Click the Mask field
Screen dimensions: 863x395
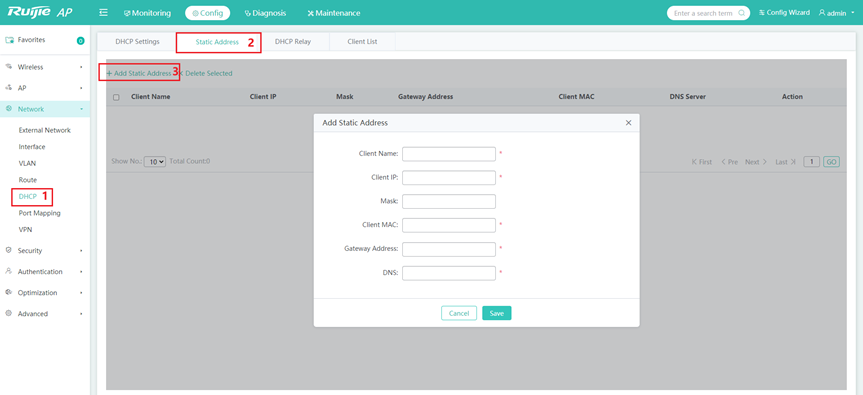449,201
